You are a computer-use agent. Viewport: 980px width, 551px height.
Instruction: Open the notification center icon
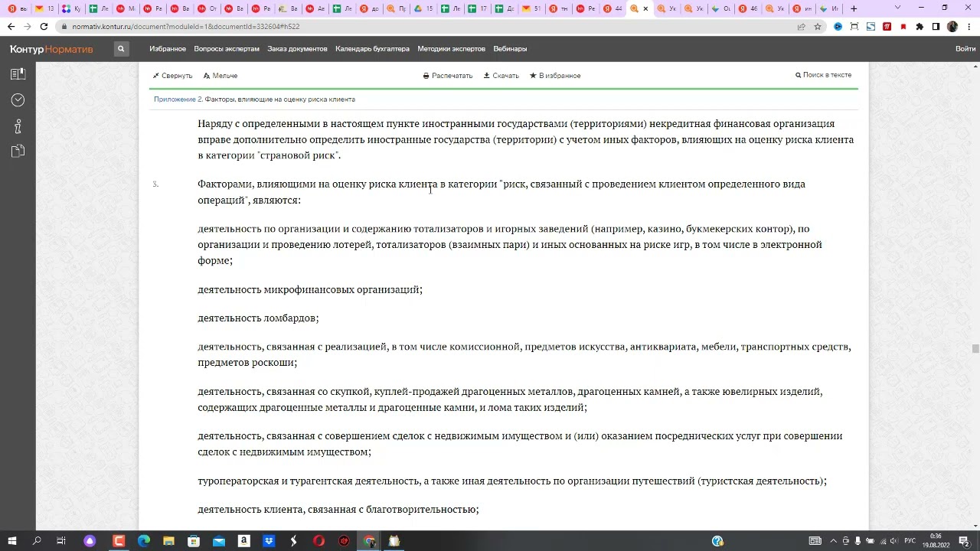click(x=965, y=541)
